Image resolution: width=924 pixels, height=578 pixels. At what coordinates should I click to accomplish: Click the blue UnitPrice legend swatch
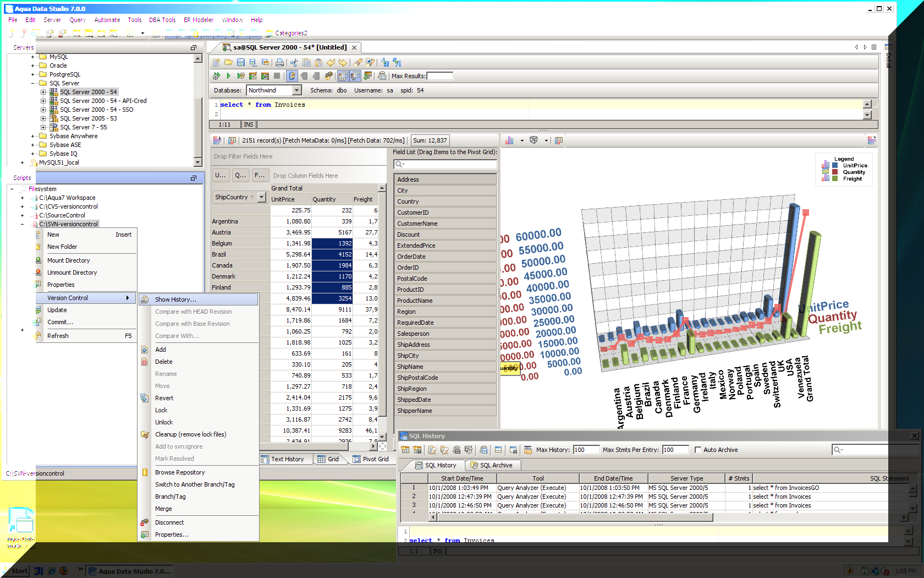835,166
